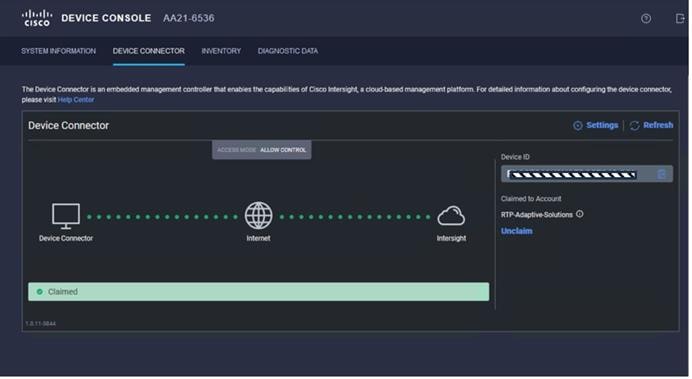This screenshot has width=692, height=379.
Task: Click the green Claimed status check icon
Action: pyautogui.click(x=40, y=292)
